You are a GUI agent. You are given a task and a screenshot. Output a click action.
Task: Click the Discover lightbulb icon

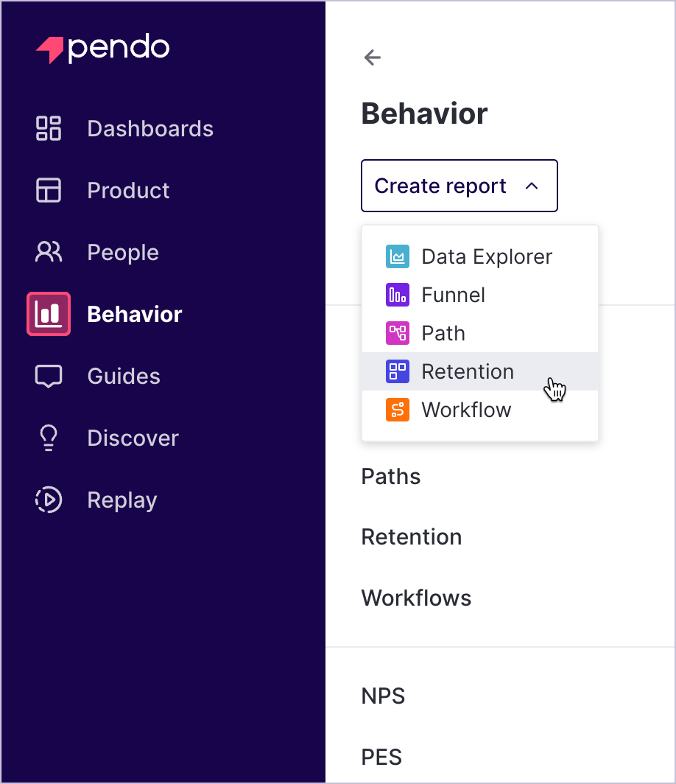pos(49,438)
